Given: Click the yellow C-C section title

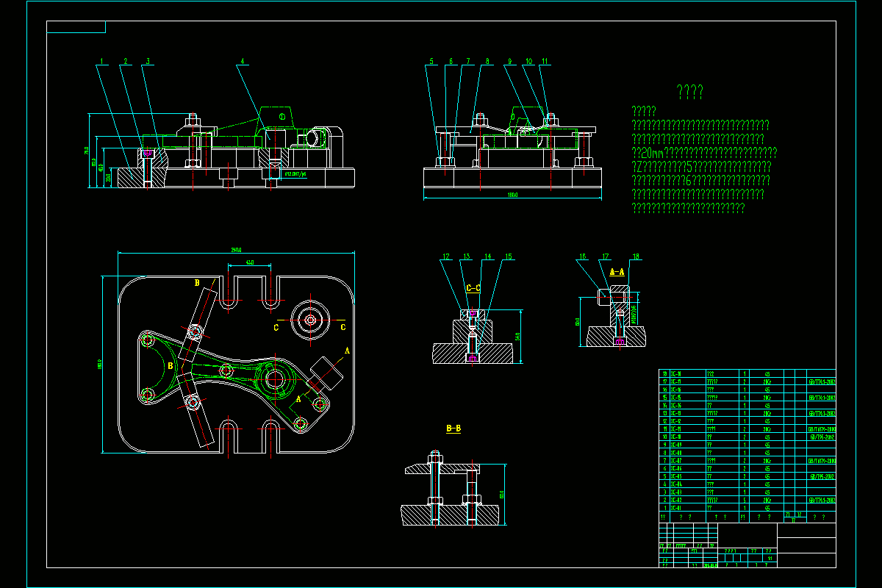Looking at the screenshot, I should pyautogui.click(x=475, y=289).
